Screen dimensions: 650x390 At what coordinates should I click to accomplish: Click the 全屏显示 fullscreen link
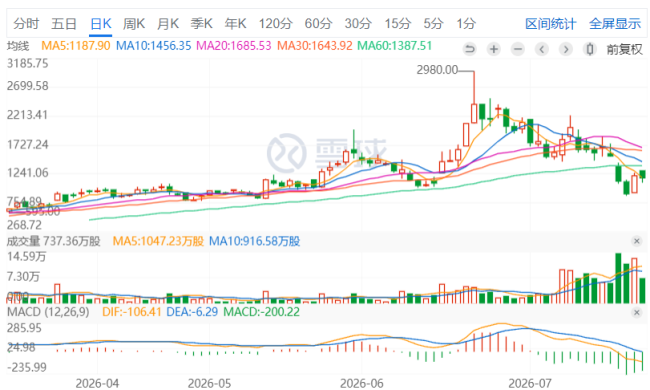click(x=615, y=24)
